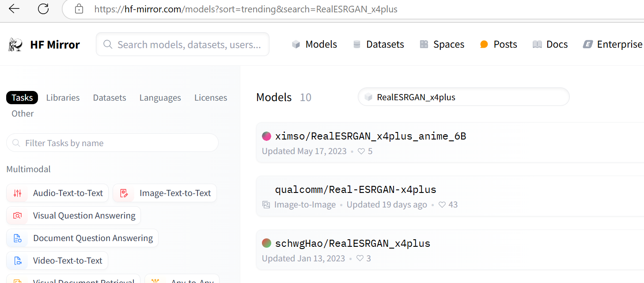The height and width of the screenshot is (283, 644).
Task: Click the Image-Text-to-Text task icon
Action: pos(124,193)
